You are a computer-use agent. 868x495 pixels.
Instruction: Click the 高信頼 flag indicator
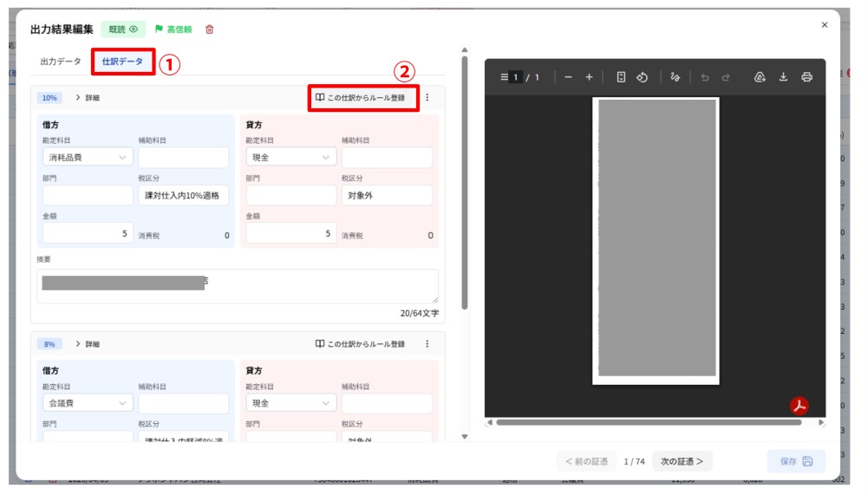tap(173, 29)
